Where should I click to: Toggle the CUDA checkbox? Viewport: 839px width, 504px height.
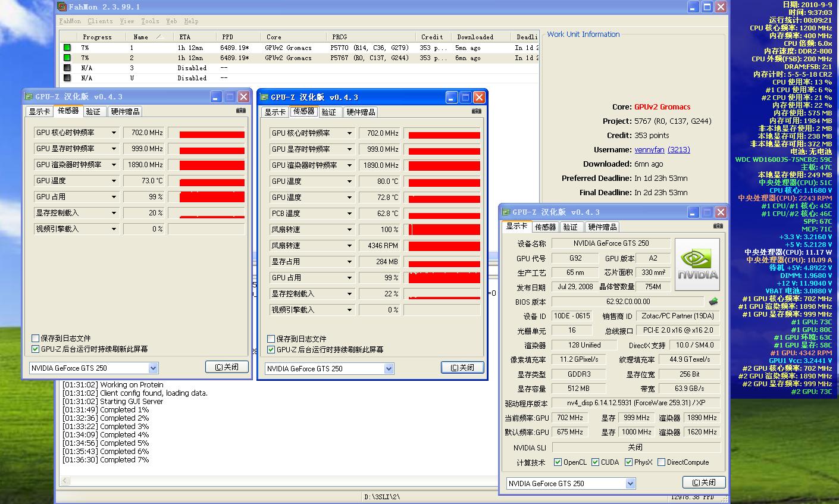tap(595, 462)
